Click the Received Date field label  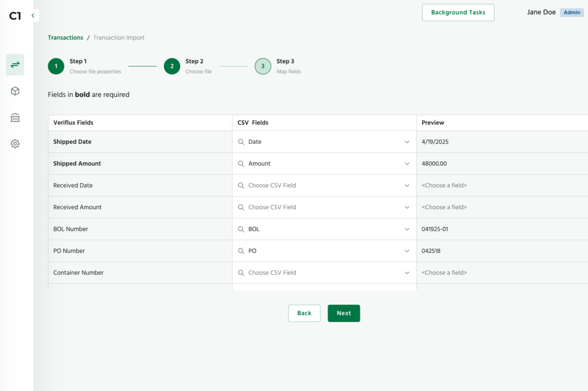pos(73,185)
